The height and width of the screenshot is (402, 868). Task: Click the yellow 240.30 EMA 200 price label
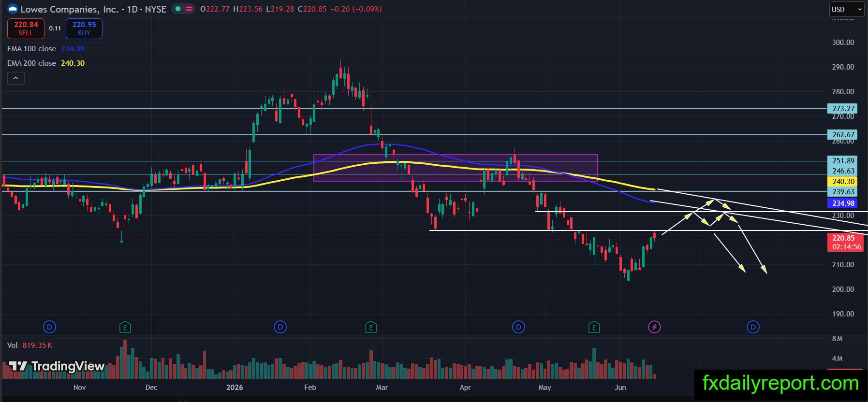843,182
